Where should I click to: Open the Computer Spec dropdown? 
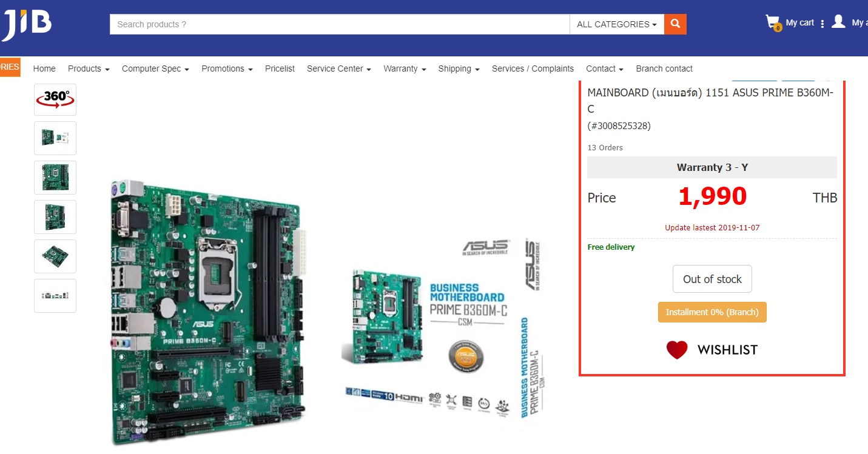(x=155, y=68)
